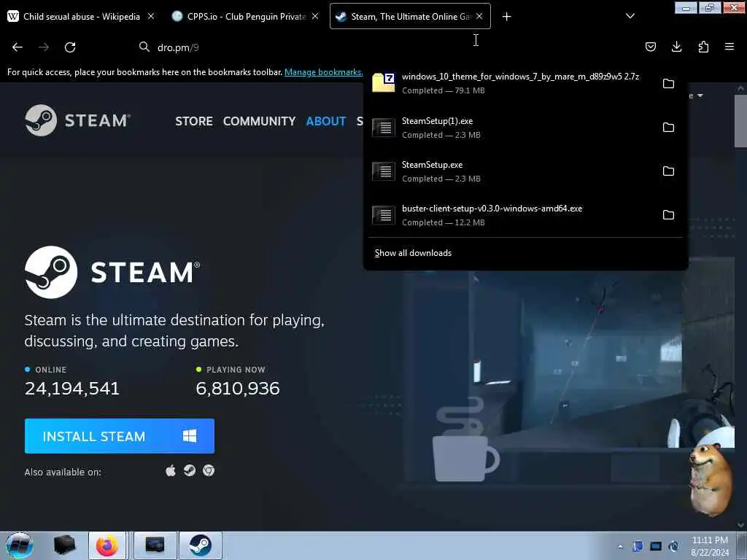Open the Windows Start orb

point(20,545)
